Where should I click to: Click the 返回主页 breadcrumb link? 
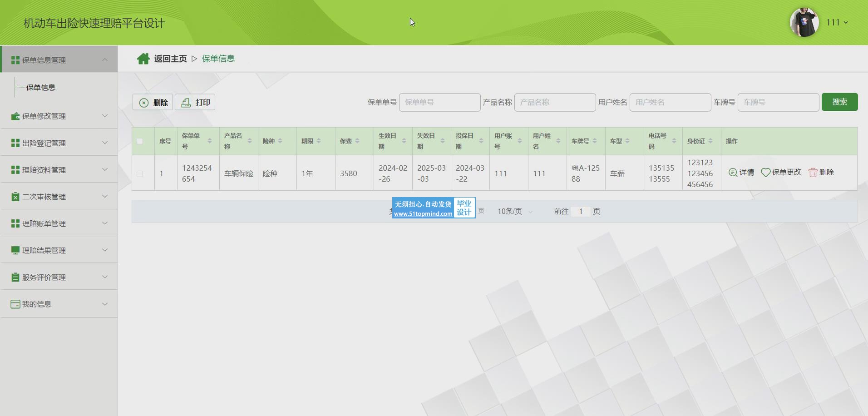pyautogui.click(x=170, y=59)
